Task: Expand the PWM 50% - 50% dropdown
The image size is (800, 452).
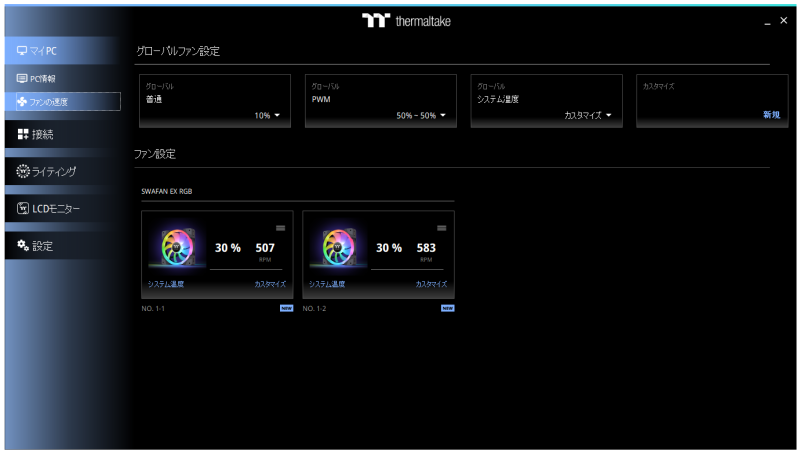Action: (x=420, y=116)
